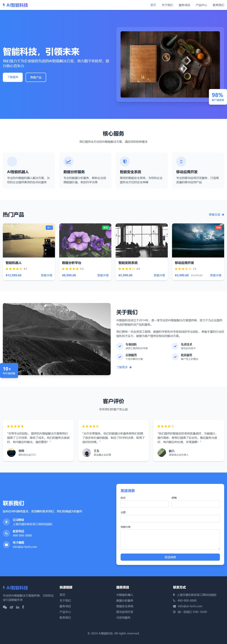Click footer 快速链接 产品中心 link

pyautogui.click(x=65, y=612)
